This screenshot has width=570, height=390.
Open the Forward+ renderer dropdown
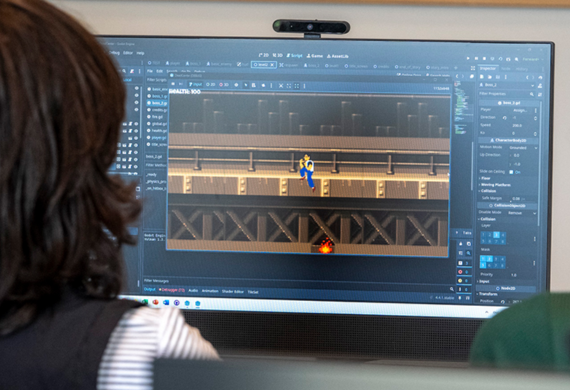(x=533, y=59)
